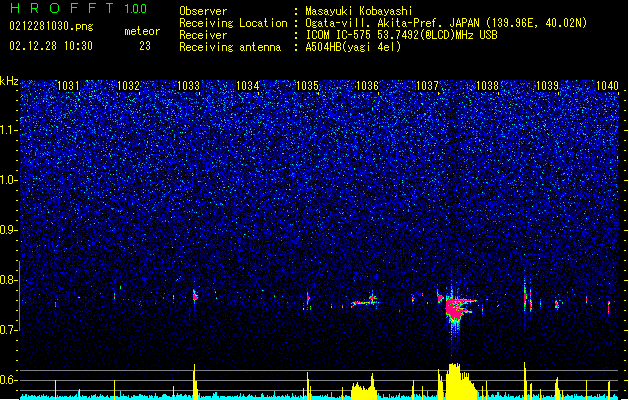Click time marker 1037
This screenshot has height=400, width=629.
[428, 85]
